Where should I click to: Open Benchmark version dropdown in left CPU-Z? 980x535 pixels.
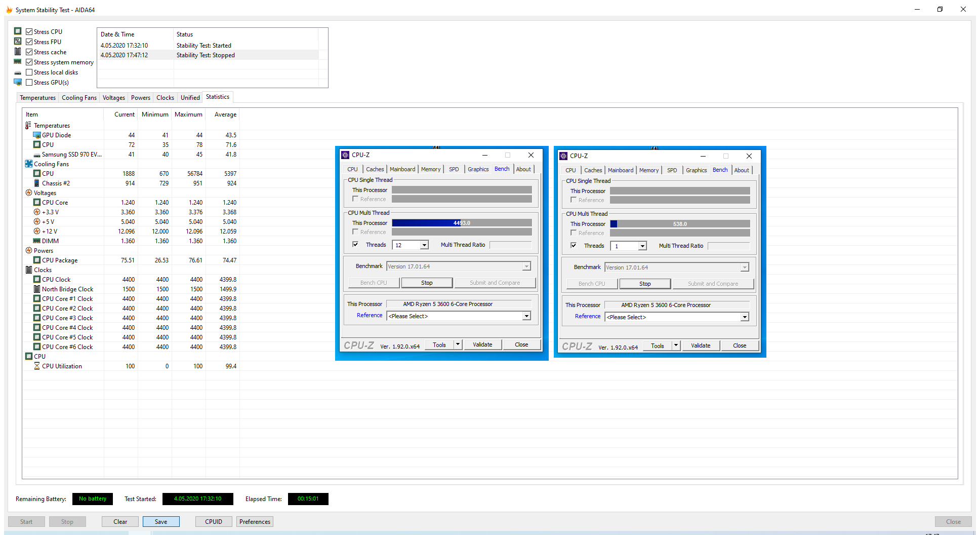[x=526, y=266]
